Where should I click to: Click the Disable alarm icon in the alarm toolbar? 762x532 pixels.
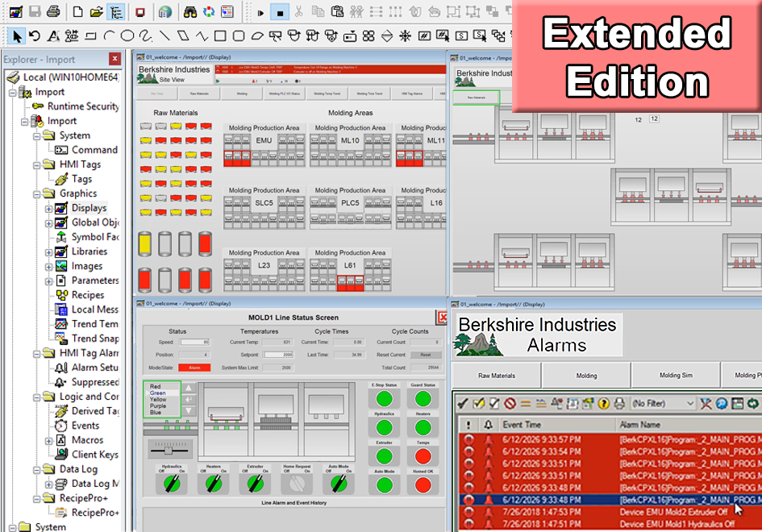[x=510, y=403]
